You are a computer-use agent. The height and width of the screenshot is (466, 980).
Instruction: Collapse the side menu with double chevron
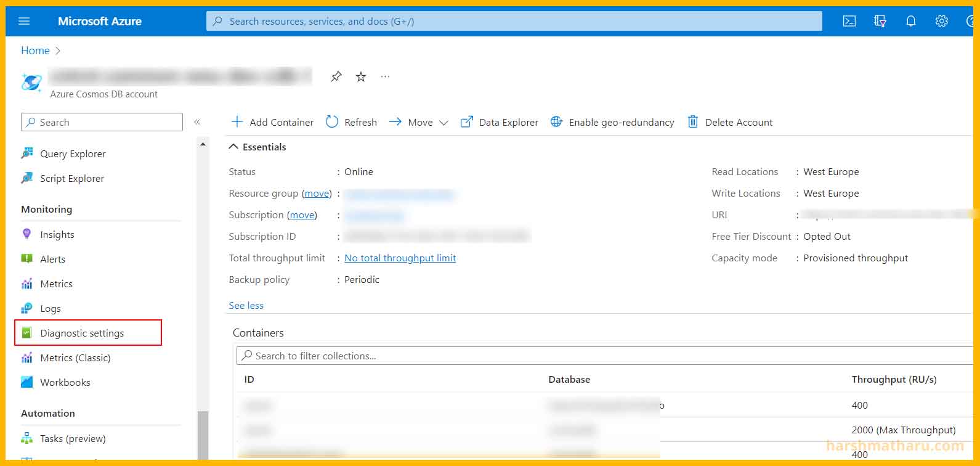click(x=197, y=122)
